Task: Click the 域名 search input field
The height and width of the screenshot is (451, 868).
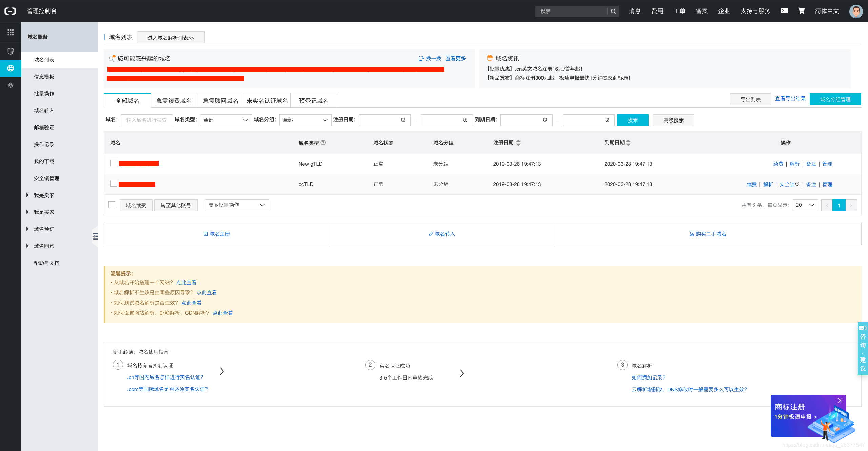Action: [x=146, y=120]
